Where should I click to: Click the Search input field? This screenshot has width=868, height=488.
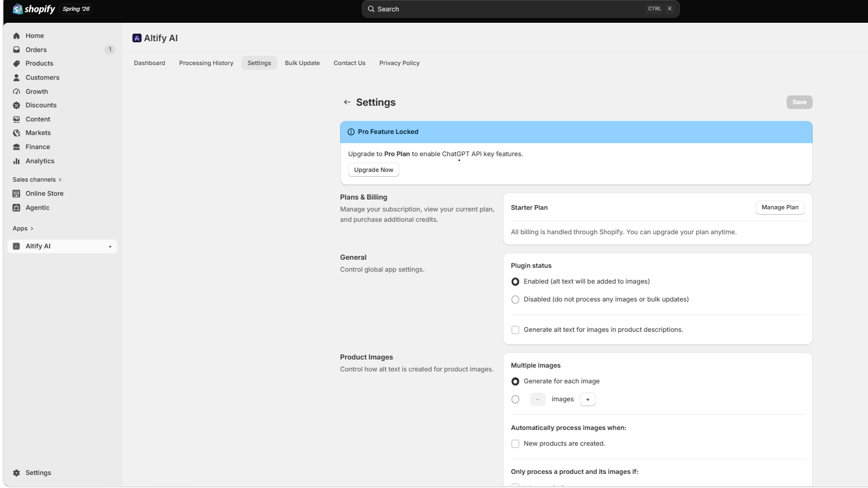coord(521,9)
